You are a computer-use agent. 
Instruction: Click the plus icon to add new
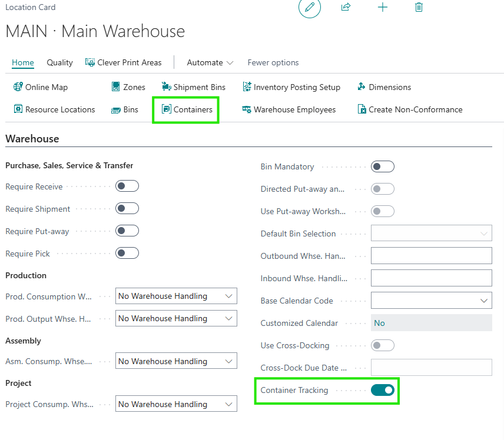383,8
